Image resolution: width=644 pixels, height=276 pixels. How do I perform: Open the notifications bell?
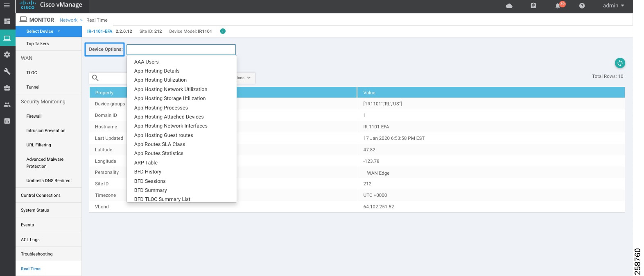(558, 6)
